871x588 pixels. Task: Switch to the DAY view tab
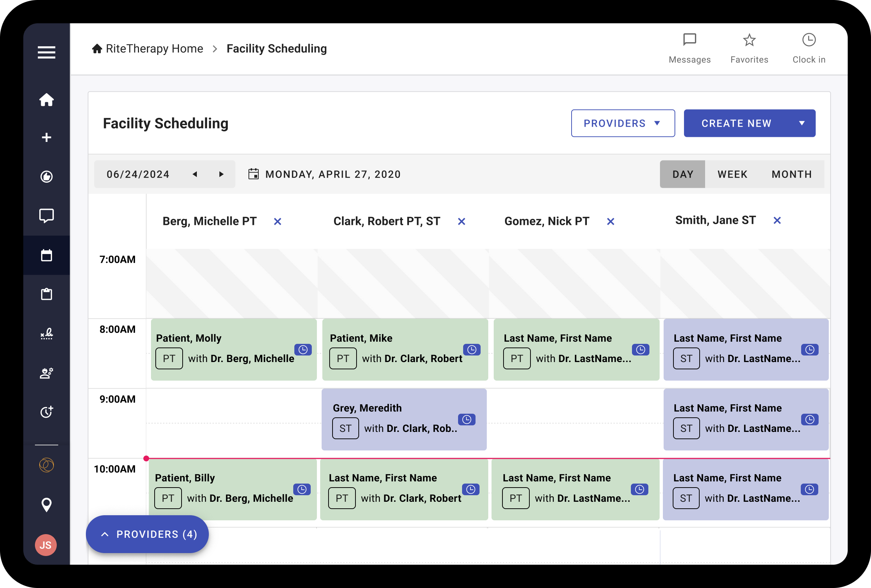point(683,174)
